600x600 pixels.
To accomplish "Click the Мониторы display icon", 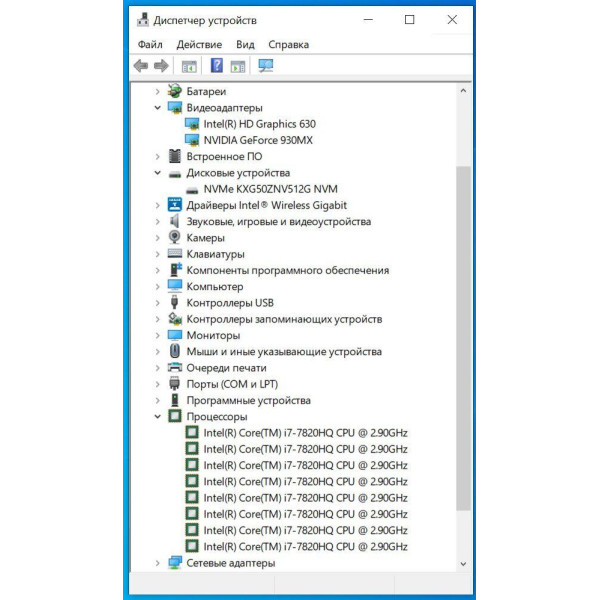I will [x=175, y=335].
